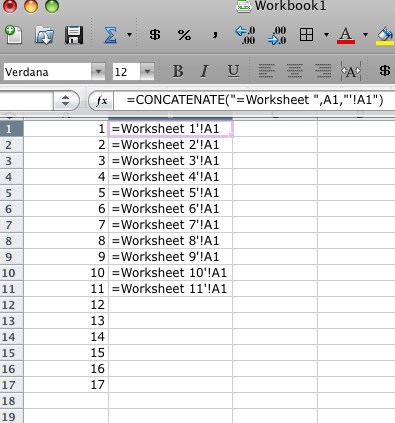Click the Workbook1 title document icon
The height and width of the screenshot is (423, 395).
pos(244,6)
